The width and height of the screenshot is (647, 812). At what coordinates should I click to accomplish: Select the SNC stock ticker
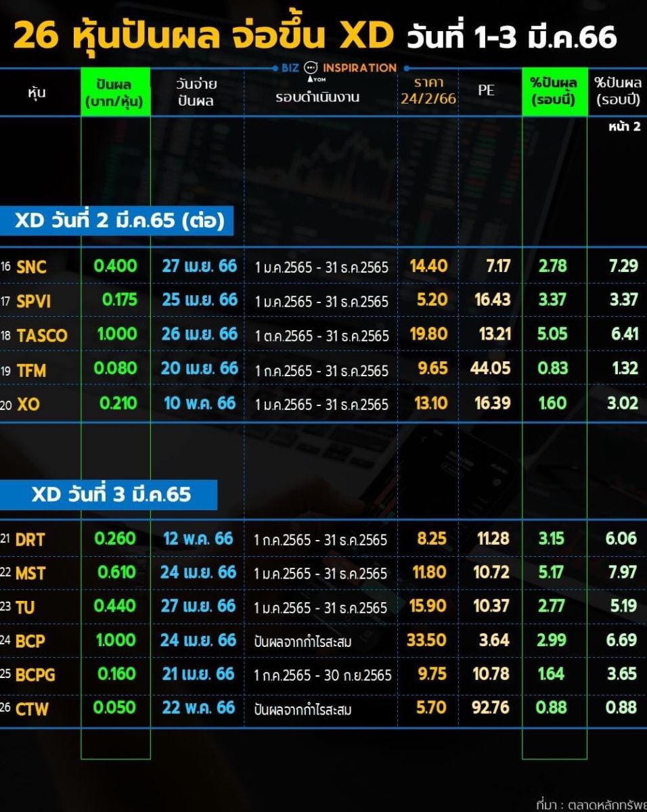31,267
